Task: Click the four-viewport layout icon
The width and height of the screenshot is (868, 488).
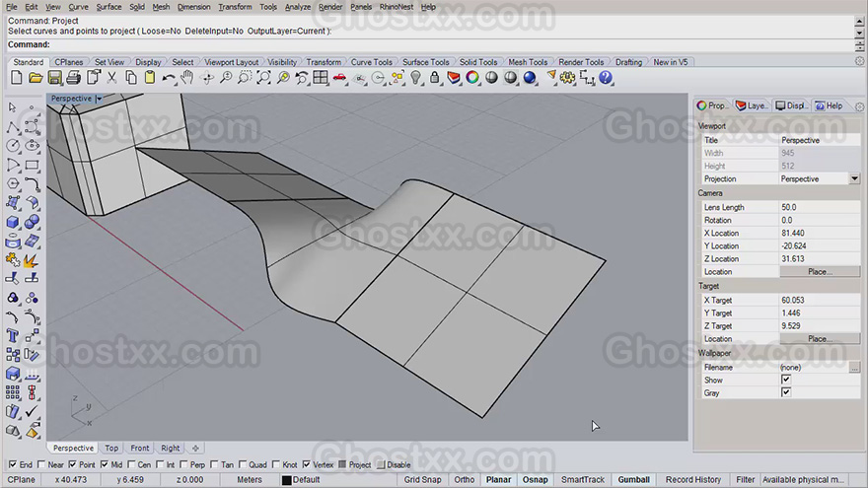Action: (x=321, y=78)
